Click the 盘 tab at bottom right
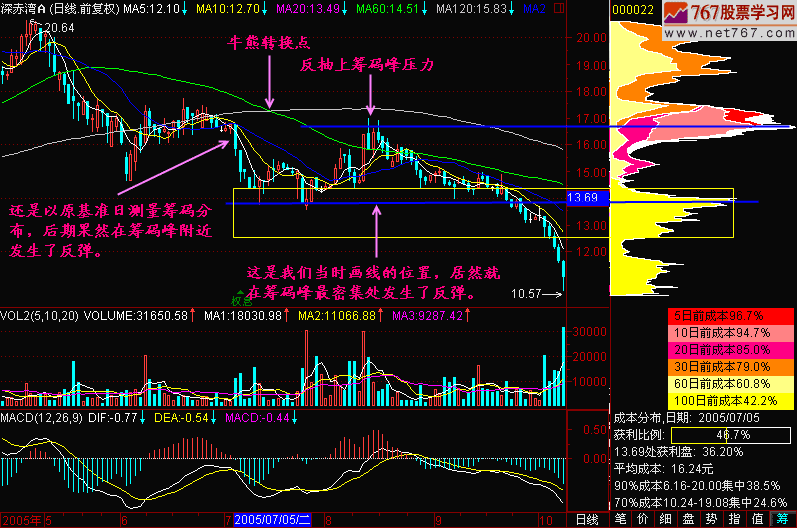Screen dimensions: 797x528 click(687, 519)
